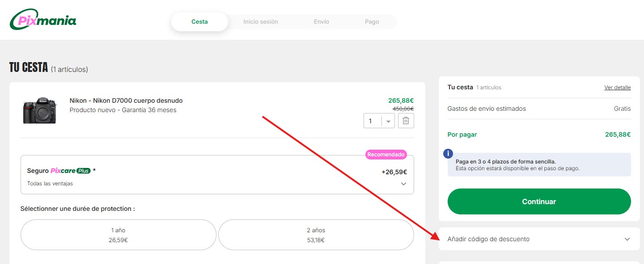Click the green Continuar button
644x264 pixels.
click(539, 201)
